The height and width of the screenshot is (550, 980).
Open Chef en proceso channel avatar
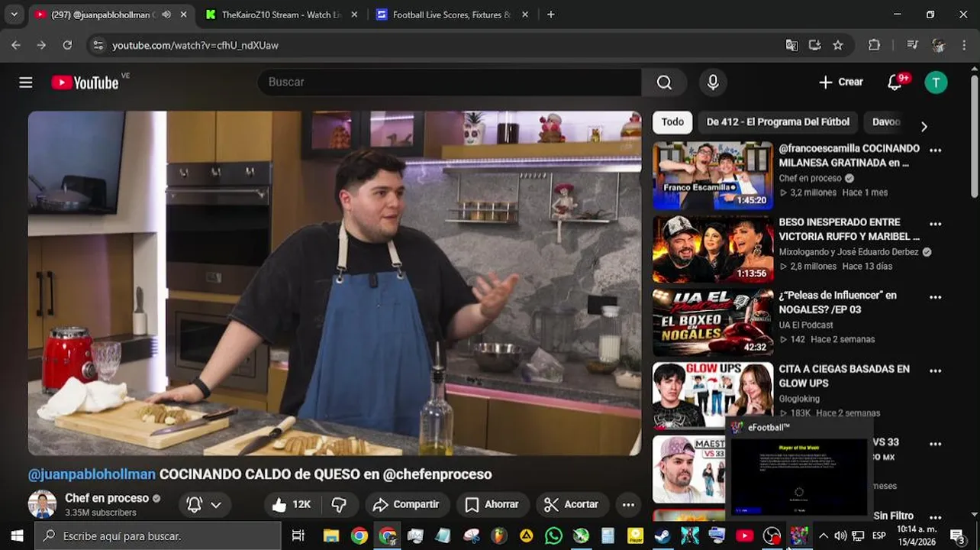tap(42, 504)
